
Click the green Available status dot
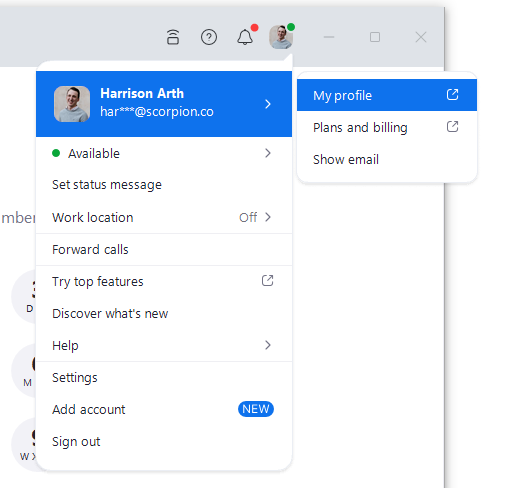tap(56, 153)
